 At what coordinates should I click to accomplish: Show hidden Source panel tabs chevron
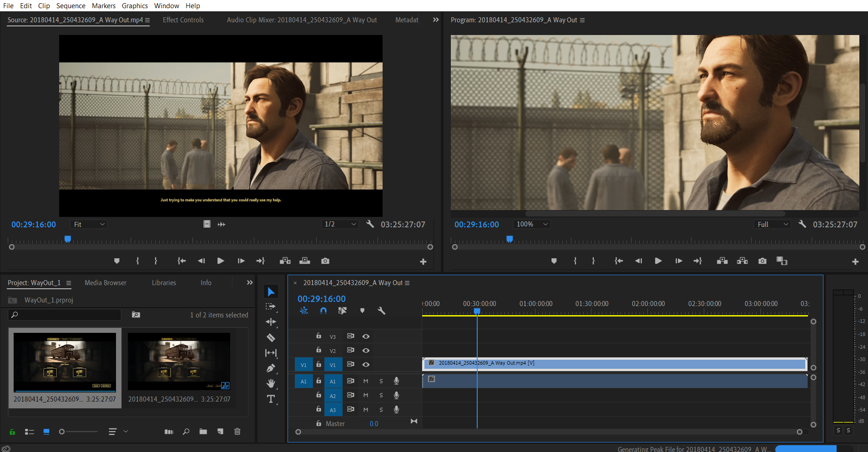436,20
